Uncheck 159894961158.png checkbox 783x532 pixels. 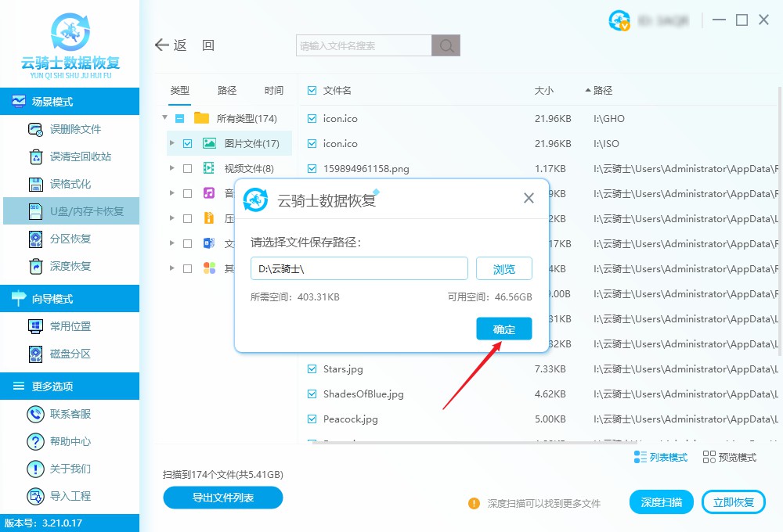tap(312, 169)
